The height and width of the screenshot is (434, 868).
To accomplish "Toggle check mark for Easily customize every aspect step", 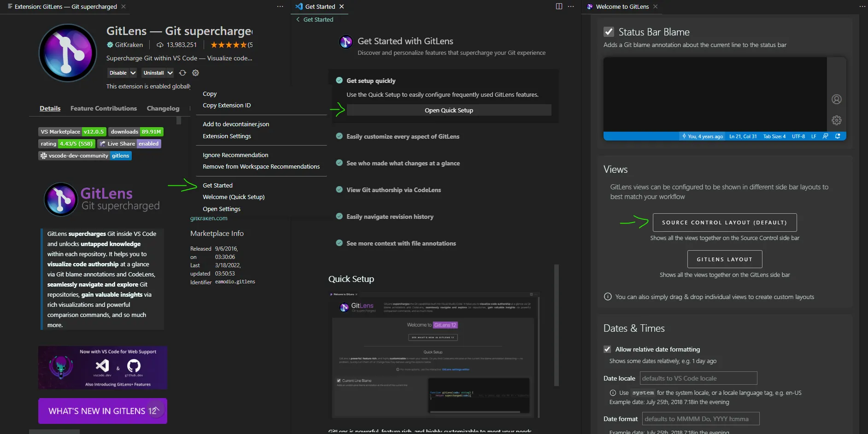I will 339,136.
